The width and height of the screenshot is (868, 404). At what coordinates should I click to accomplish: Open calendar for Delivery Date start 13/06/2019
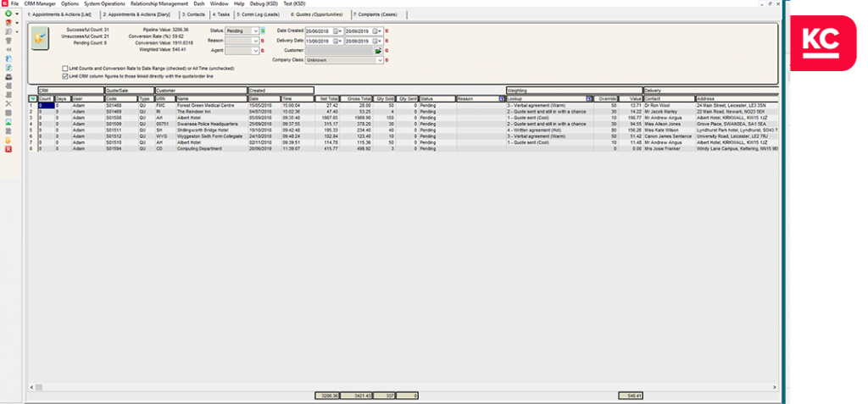coord(337,41)
